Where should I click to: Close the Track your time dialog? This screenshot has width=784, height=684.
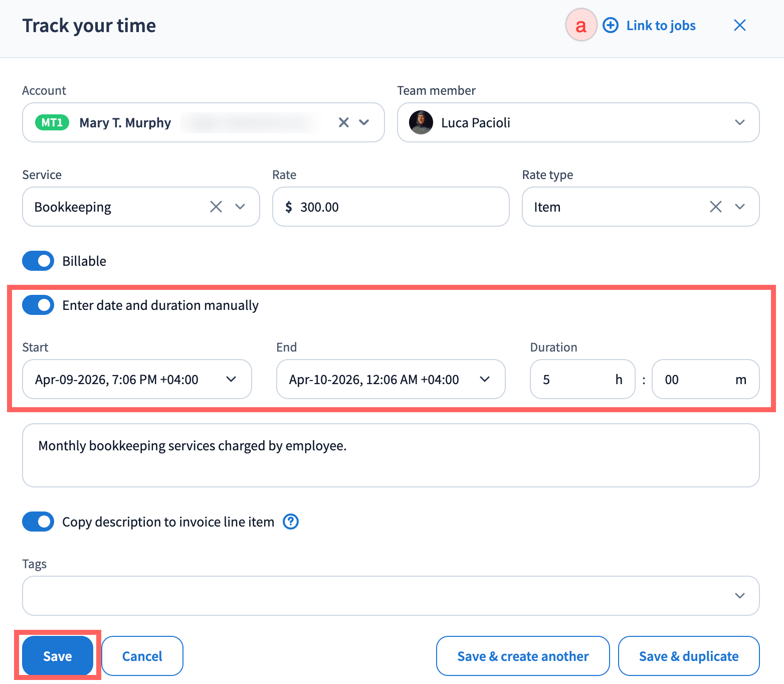click(739, 26)
